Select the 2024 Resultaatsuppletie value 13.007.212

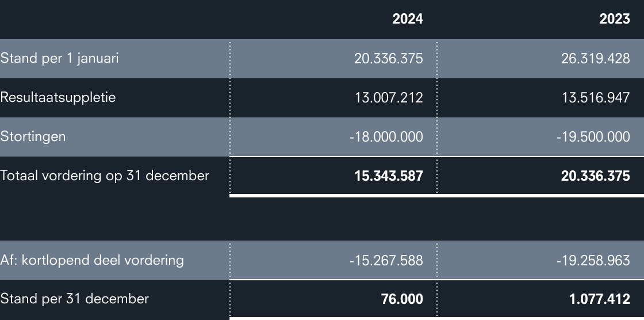pyautogui.click(x=389, y=98)
